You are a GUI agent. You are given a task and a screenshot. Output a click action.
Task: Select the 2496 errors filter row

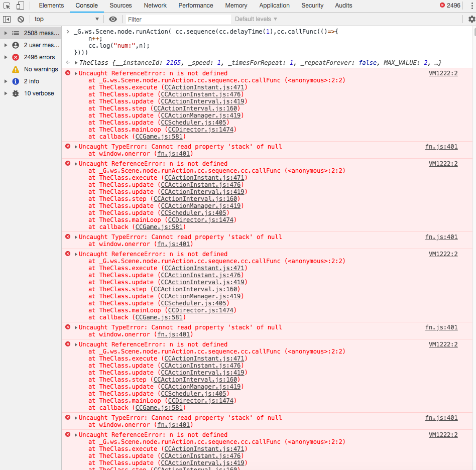[x=31, y=57]
